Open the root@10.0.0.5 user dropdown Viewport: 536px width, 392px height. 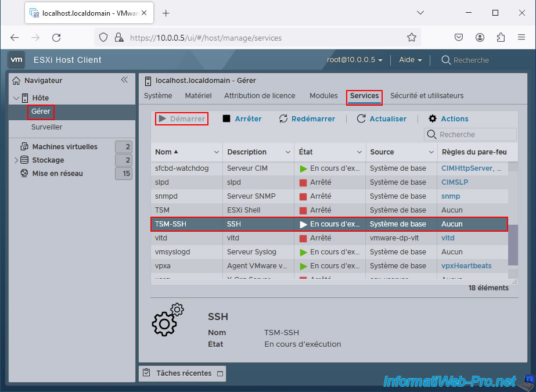tap(354, 60)
